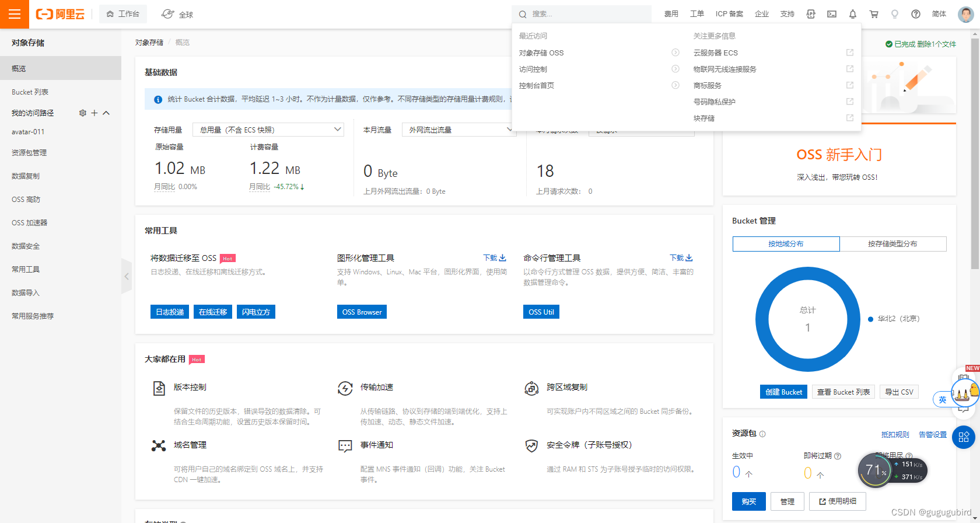Open the user avatar menu

(966, 14)
